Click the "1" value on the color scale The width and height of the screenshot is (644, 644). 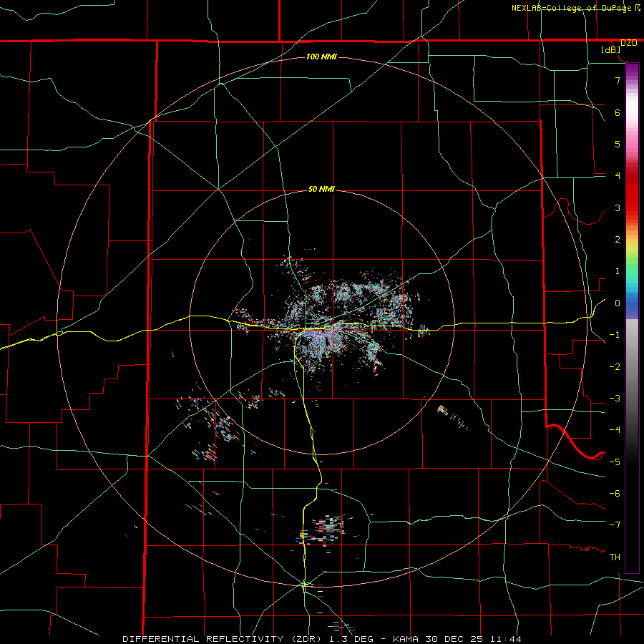click(x=618, y=271)
